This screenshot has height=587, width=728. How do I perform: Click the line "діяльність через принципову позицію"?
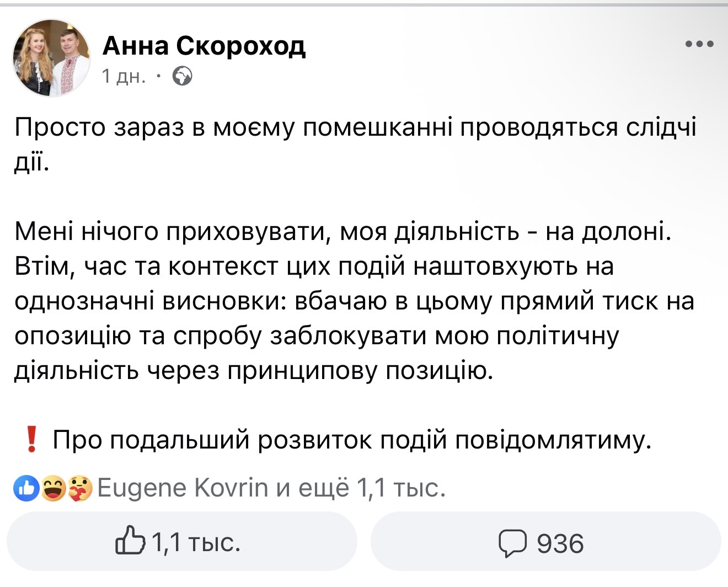[x=253, y=371]
